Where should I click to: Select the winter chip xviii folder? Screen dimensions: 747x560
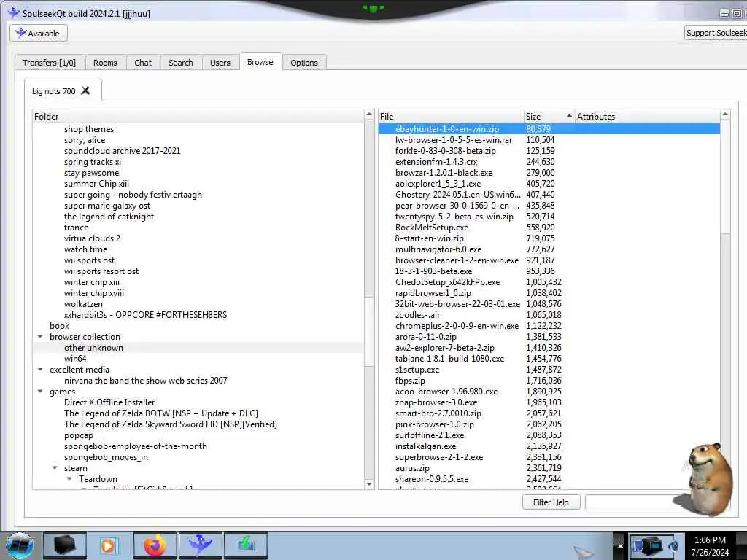94,293
